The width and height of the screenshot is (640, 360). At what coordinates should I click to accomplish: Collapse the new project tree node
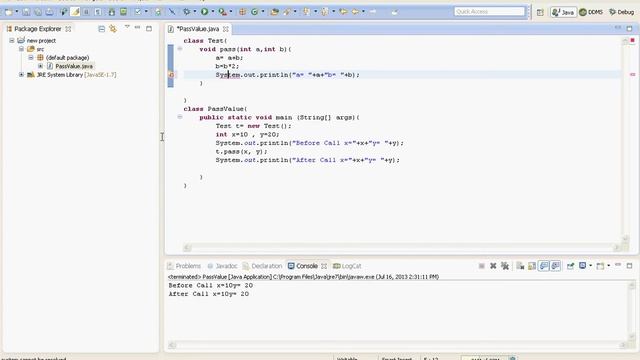(x=12, y=40)
